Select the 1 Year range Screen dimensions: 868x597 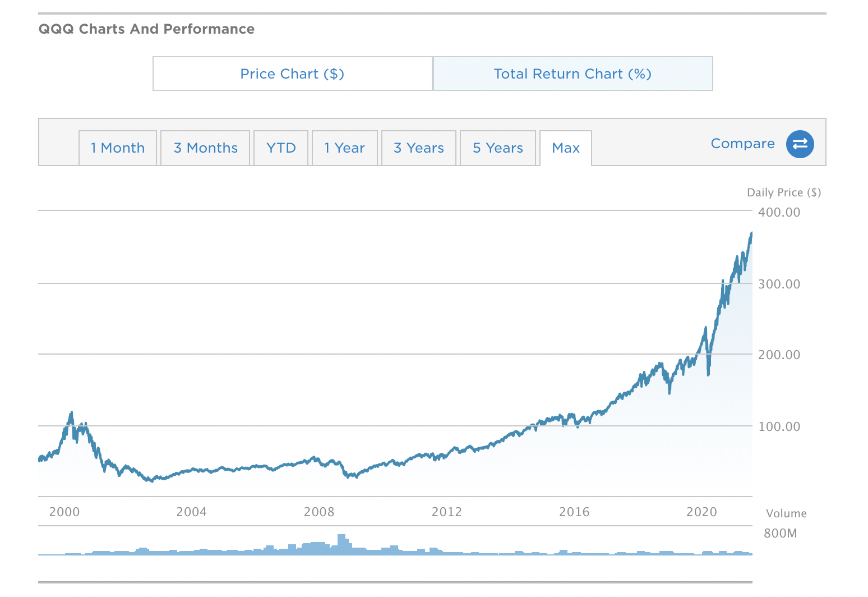(344, 148)
